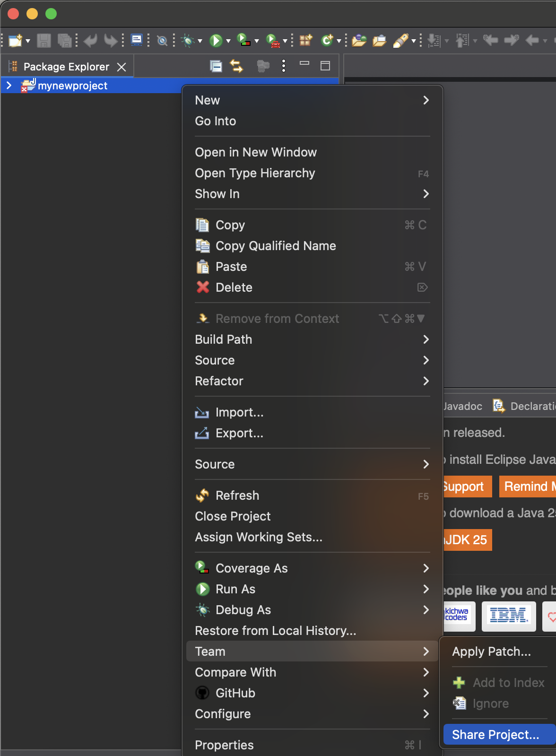
Task: Click the IBM sponsor logo thumbnail
Action: coord(508,616)
